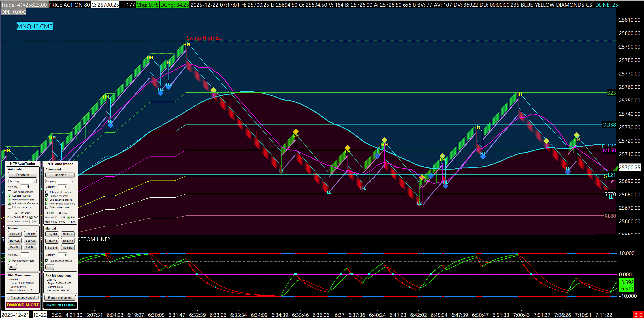Image resolution: width=644 pixels, height=318 pixels.
Task: Click Buy Mkt in the Diamond Long panel
Action: tap(52, 234)
